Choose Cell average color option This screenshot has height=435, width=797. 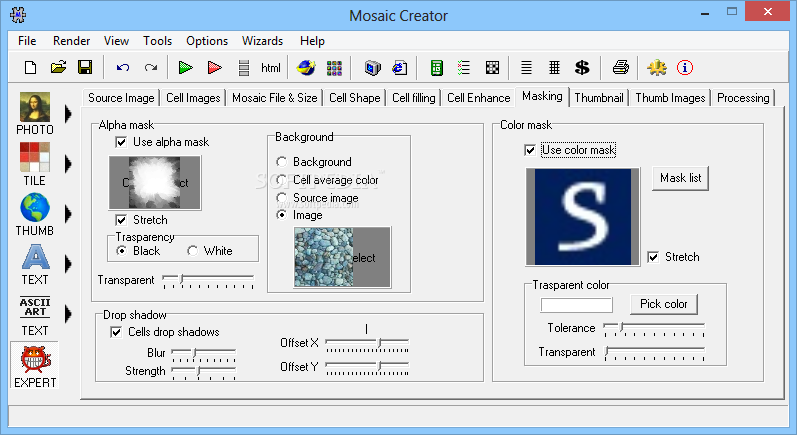[x=281, y=180]
